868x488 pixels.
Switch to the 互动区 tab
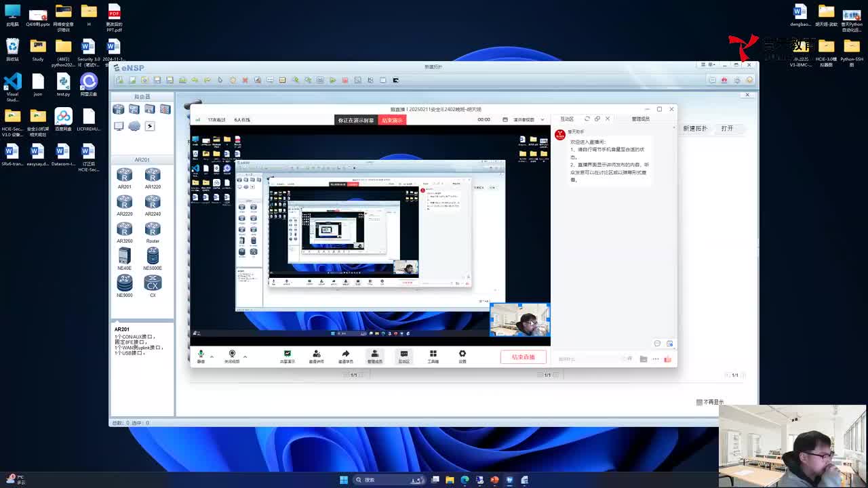(x=566, y=119)
